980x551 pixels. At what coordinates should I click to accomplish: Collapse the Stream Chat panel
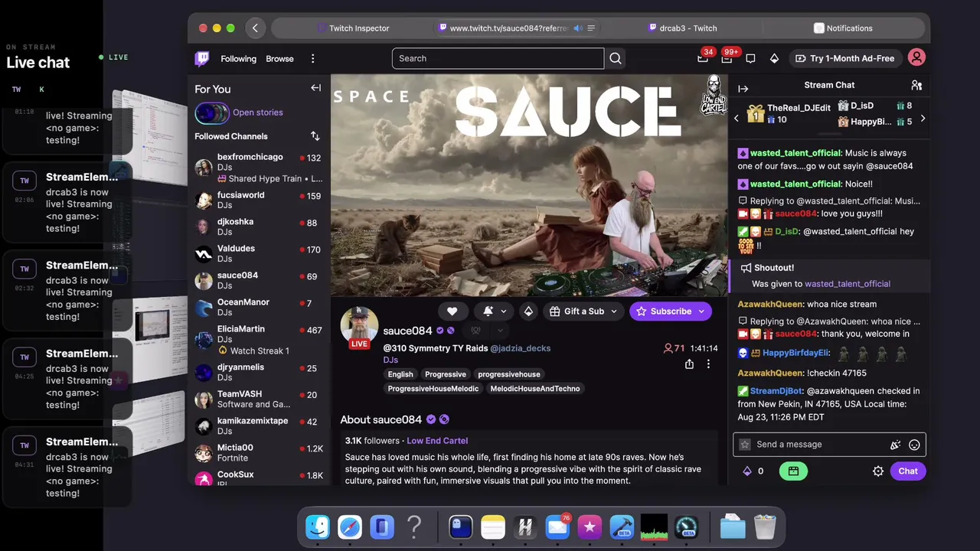743,89
